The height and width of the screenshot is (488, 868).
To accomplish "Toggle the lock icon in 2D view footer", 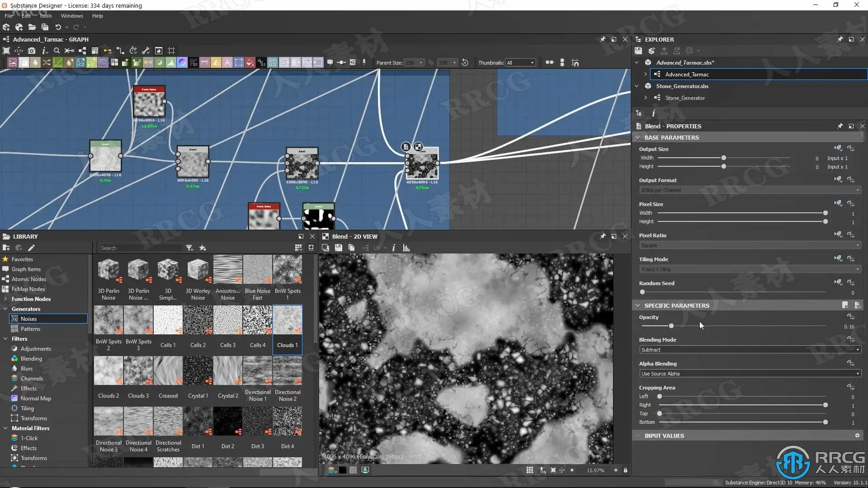I will (x=625, y=470).
